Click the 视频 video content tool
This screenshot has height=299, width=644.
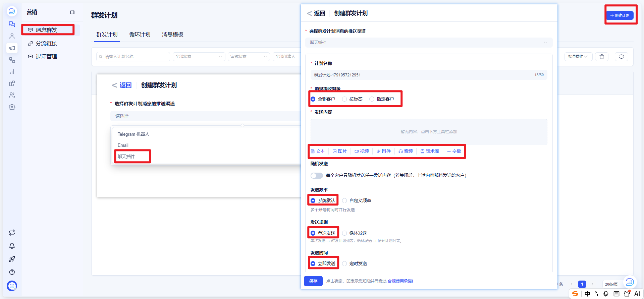(362, 152)
